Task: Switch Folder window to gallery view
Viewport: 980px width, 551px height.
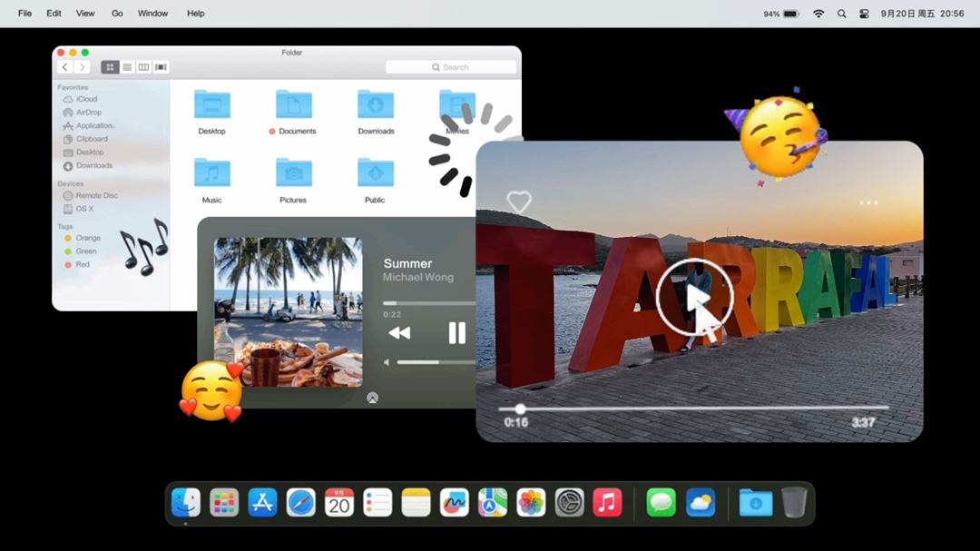Action: 161,67
